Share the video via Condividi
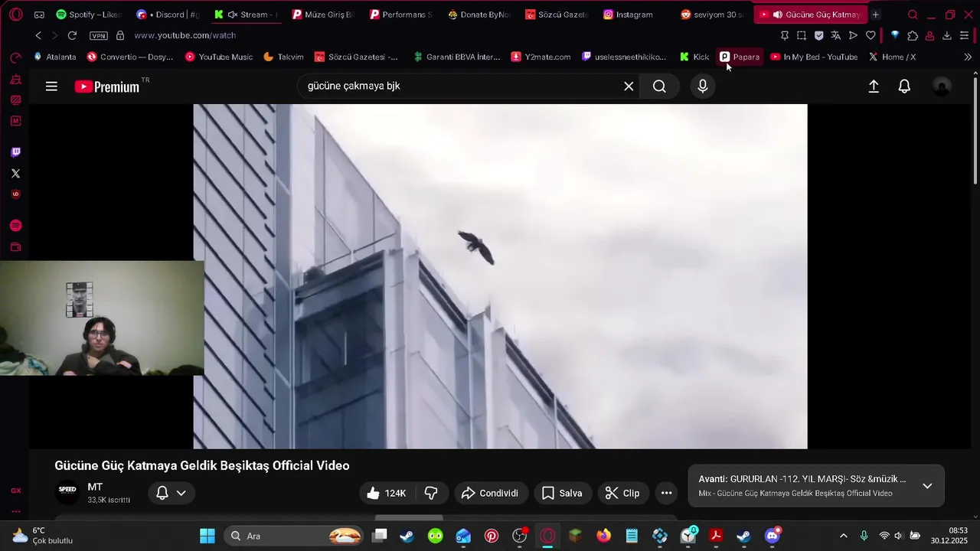980x551 pixels. tap(490, 494)
